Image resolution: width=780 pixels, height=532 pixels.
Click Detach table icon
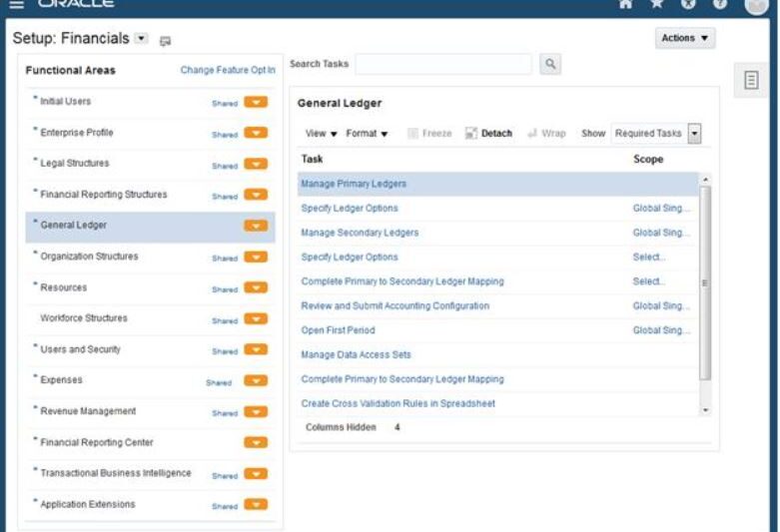pyautogui.click(x=471, y=133)
